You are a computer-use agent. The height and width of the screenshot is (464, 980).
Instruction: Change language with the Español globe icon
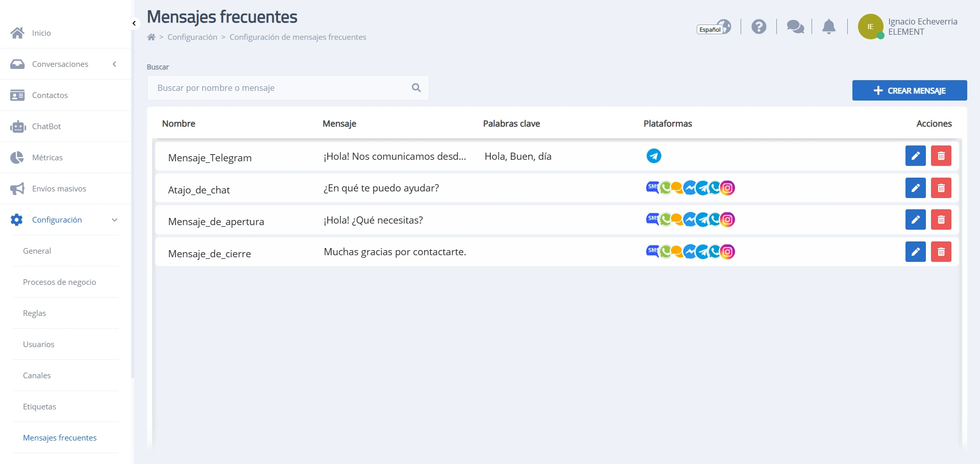pos(714,27)
